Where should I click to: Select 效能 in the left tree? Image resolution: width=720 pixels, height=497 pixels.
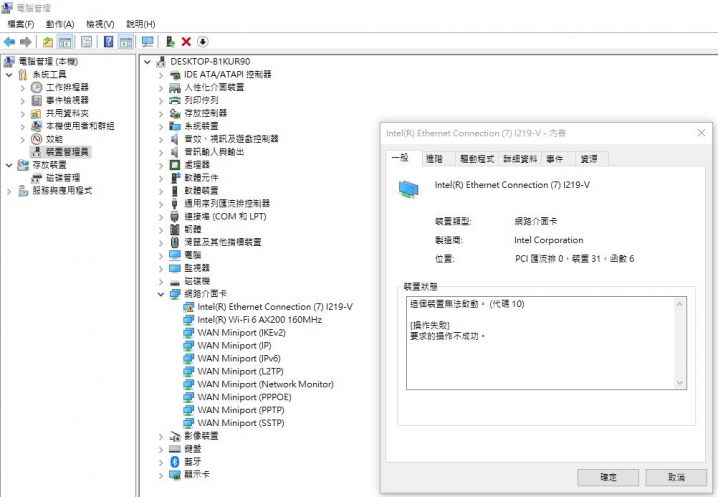[54, 139]
